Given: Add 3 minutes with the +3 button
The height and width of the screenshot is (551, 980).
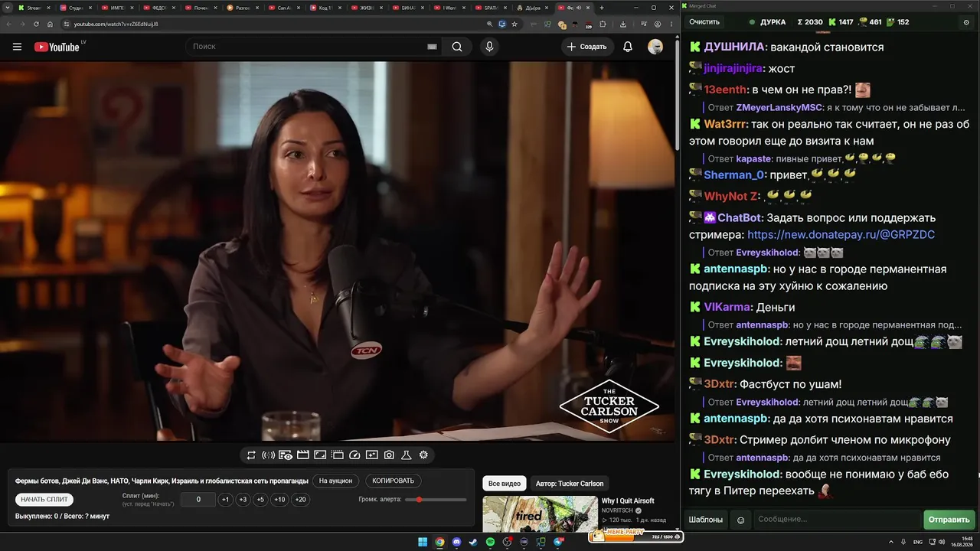Looking at the screenshot, I should coord(243,500).
